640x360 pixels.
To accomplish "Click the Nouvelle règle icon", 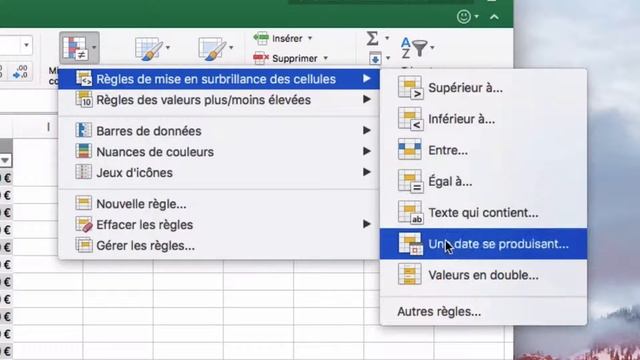I will point(83,203).
